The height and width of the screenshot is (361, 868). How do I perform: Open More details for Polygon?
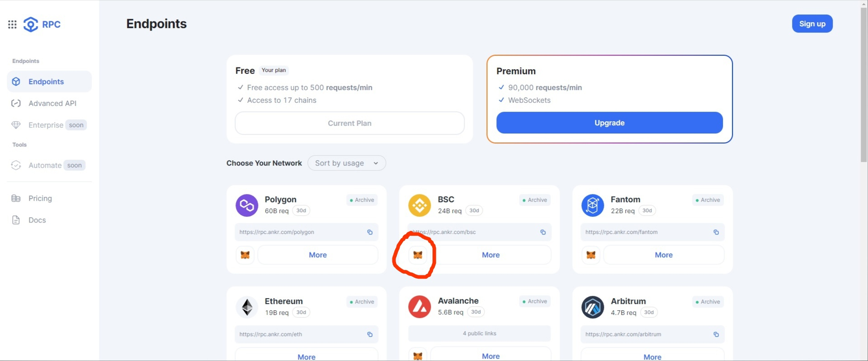click(318, 255)
